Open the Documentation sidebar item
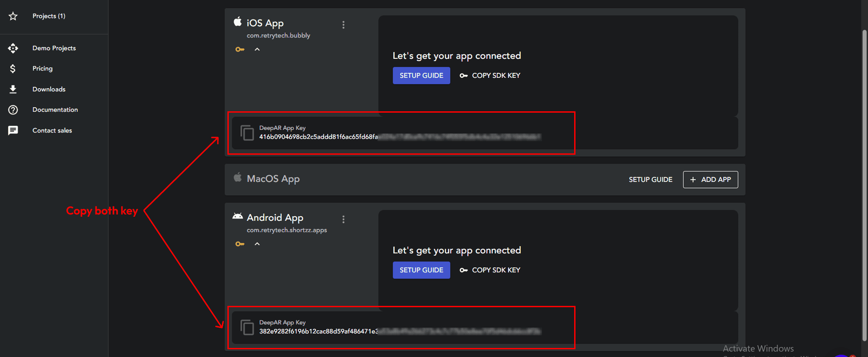 pos(55,109)
